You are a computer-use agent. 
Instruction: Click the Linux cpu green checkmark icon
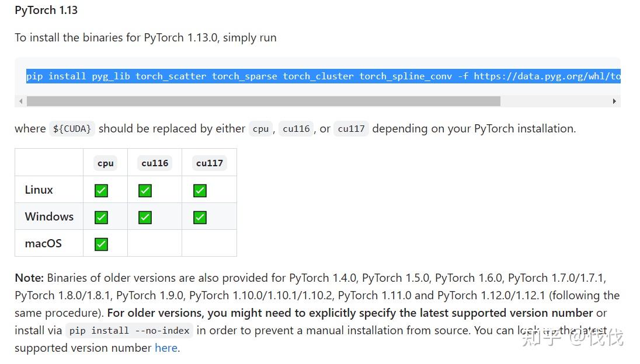point(101,190)
